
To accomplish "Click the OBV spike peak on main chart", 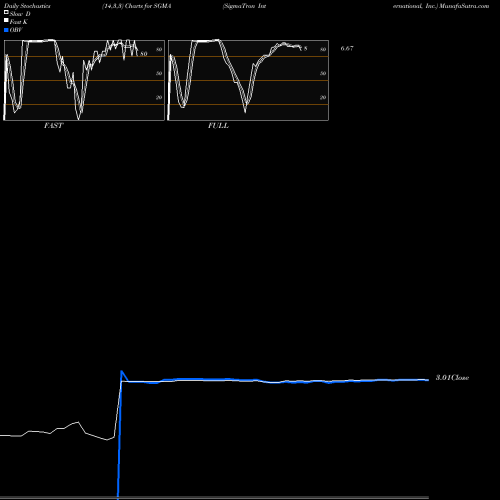I will (122, 371).
